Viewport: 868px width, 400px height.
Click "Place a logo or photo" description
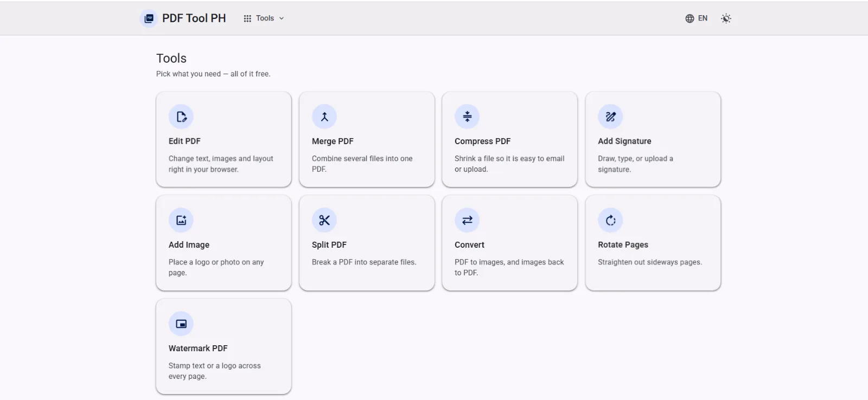coord(216,267)
